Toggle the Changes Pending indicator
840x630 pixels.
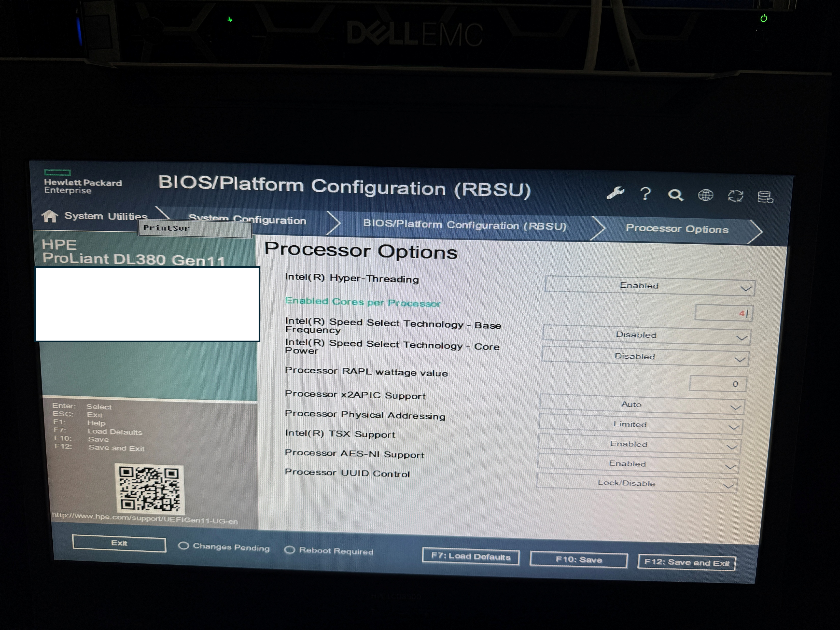[184, 546]
